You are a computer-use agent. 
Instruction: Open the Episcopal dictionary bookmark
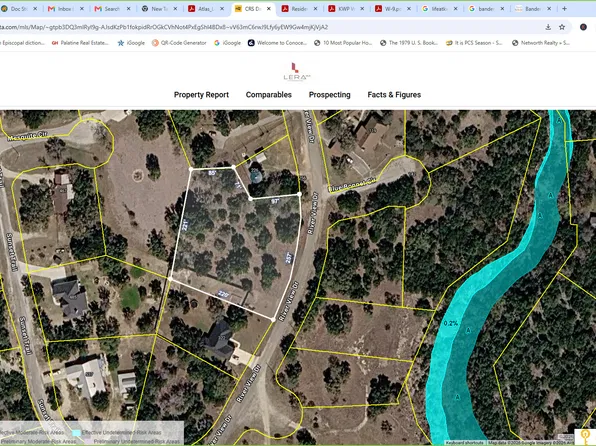point(22,43)
